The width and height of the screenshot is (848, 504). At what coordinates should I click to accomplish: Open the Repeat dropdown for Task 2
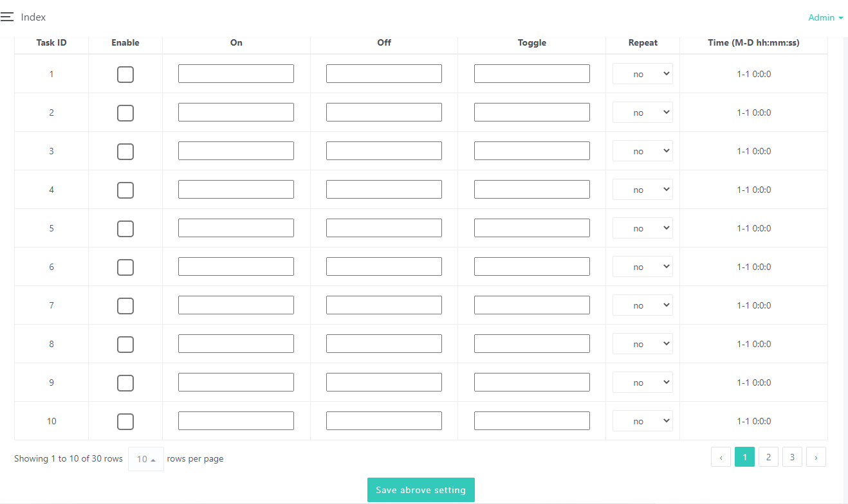pyautogui.click(x=642, y=113)
